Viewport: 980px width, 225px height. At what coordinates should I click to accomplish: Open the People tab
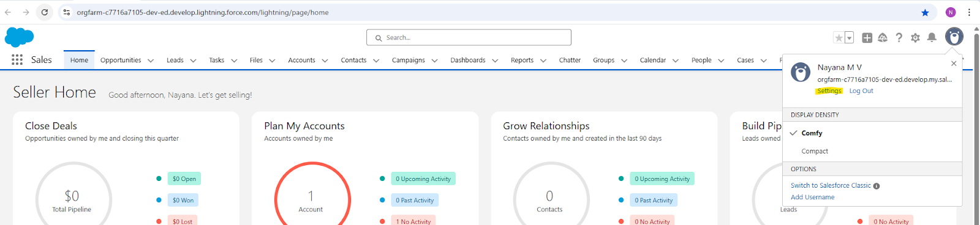701,60
